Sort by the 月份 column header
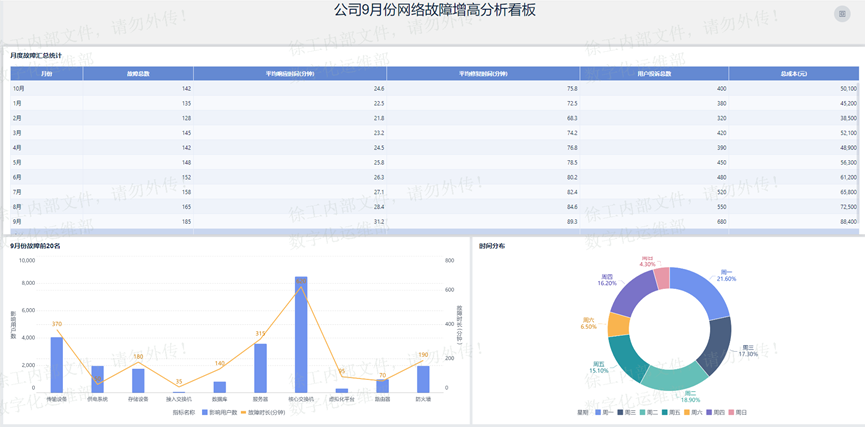The width and height of the screenshot is (865, 427). tap(47, 73)
